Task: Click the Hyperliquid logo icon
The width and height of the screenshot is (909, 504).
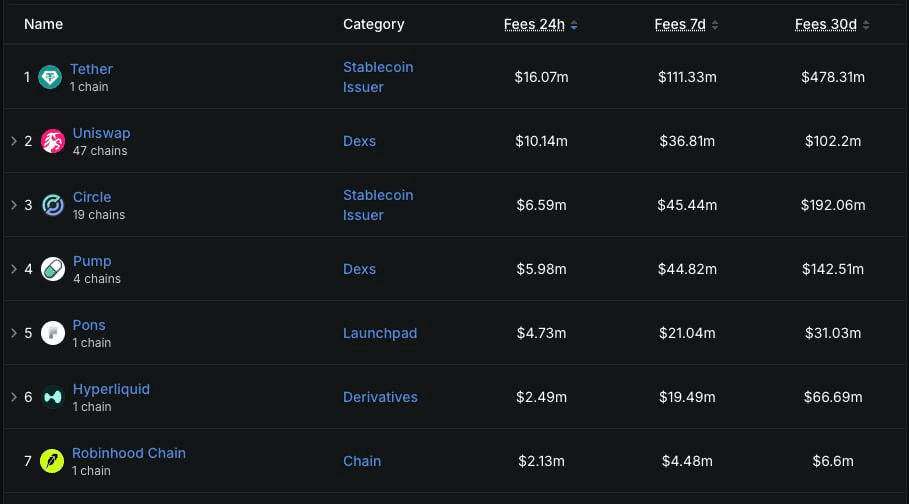Action: (x=53, y=397)
